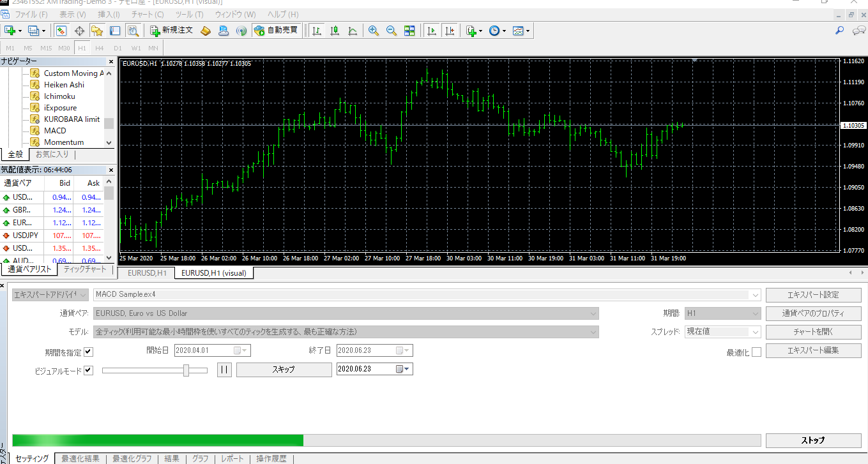
Task: Zoom in on the chart
Action: click(x=374, y=30)
